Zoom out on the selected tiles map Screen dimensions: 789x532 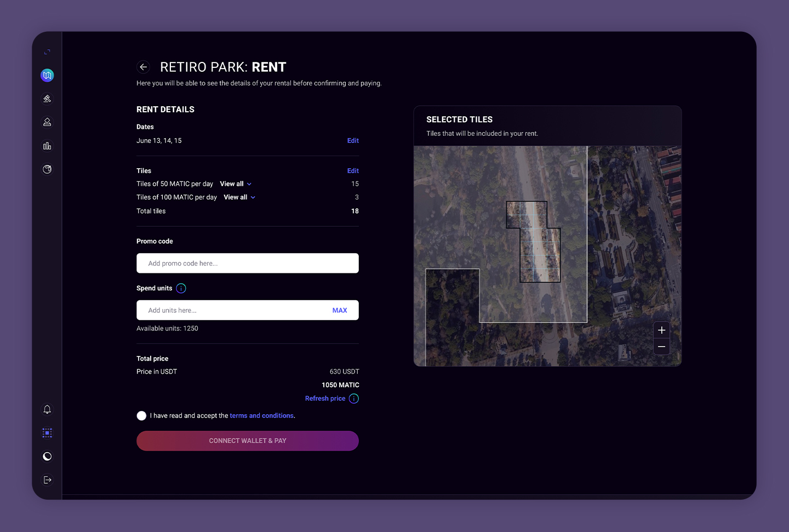pyautogui.click(x=661, y=347)
